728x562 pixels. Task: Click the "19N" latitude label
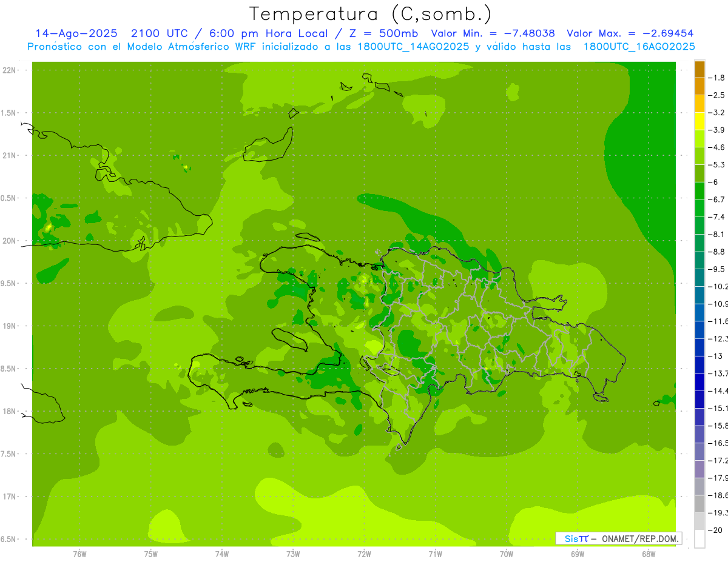pyautogui.click(x=10, y=326)
